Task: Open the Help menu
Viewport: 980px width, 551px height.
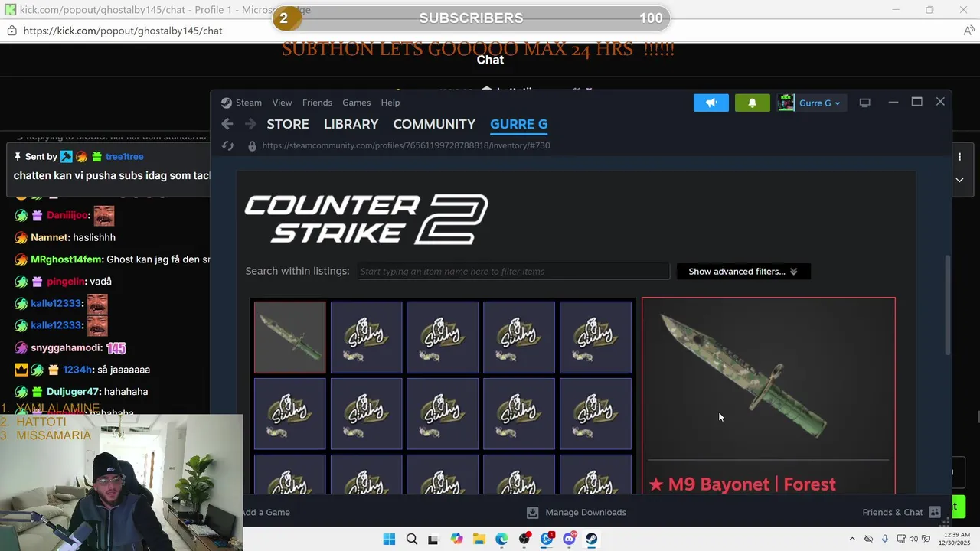Action: [x=390, y=103]
